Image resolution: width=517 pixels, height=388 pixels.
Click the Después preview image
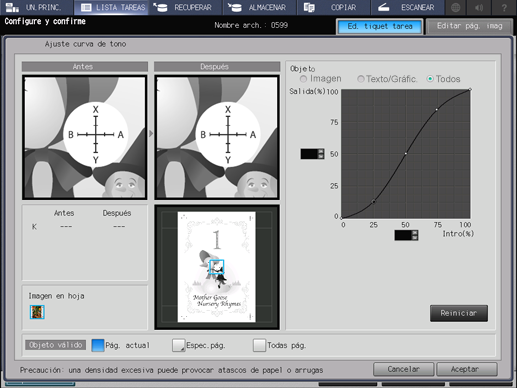pos(217,137)
